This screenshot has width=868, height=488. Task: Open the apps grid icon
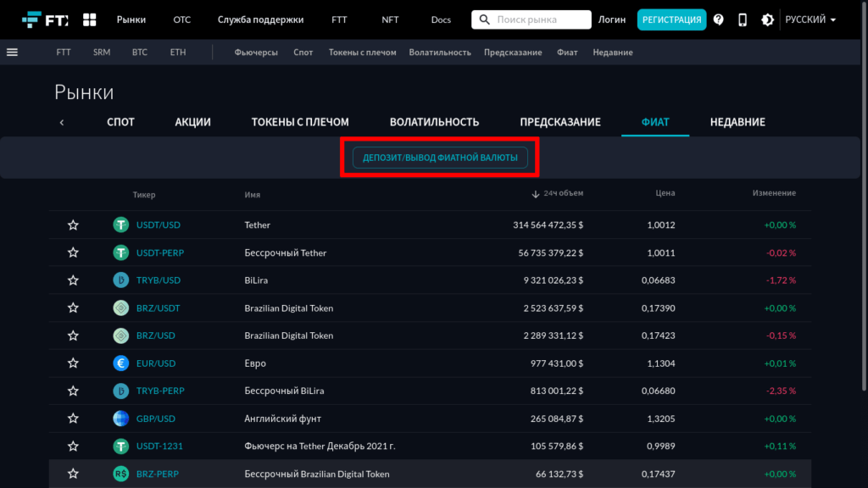[90, 19]
